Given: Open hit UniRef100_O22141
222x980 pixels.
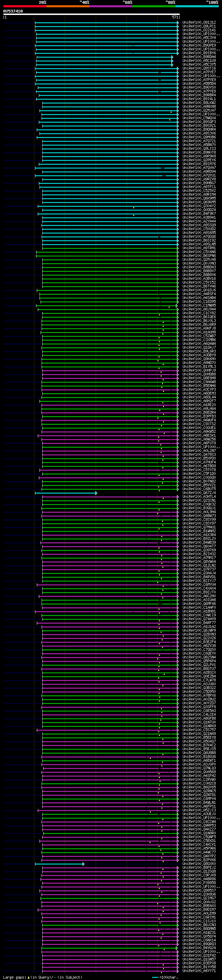Looking at the screenshot, I should 199,30.
